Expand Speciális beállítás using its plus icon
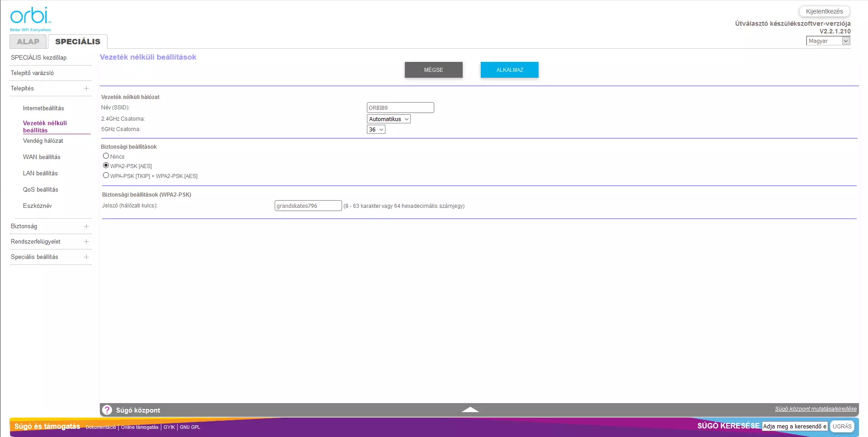 86,257
